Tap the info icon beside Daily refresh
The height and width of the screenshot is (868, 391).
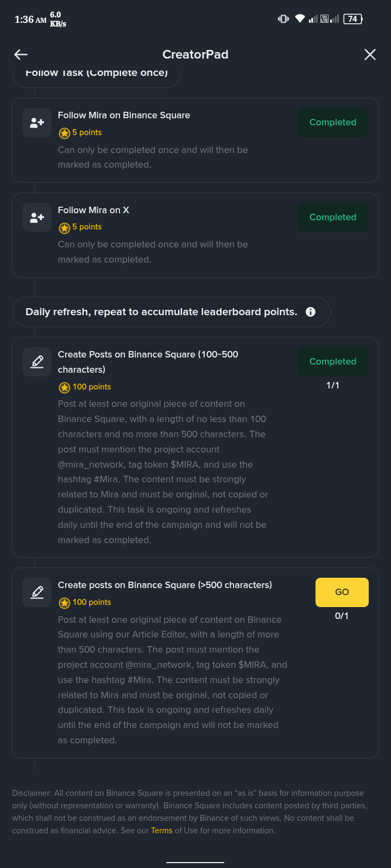click(311, 312)
